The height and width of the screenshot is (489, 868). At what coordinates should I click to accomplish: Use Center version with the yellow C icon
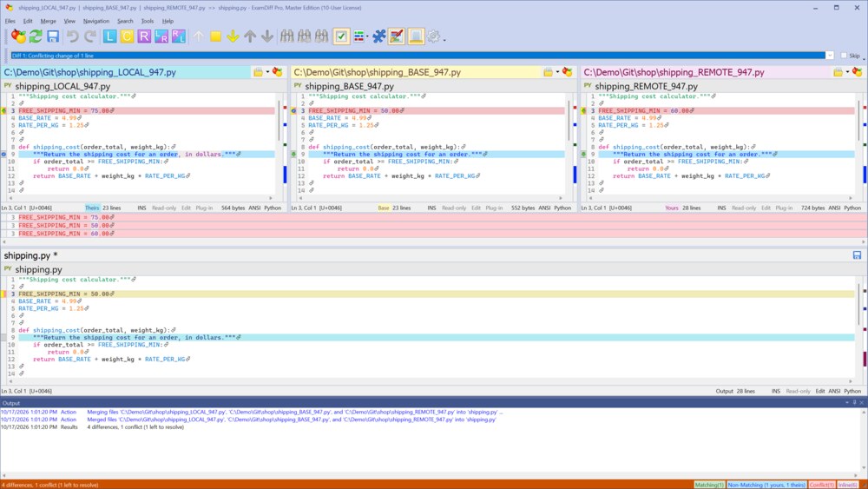(127, 36)
